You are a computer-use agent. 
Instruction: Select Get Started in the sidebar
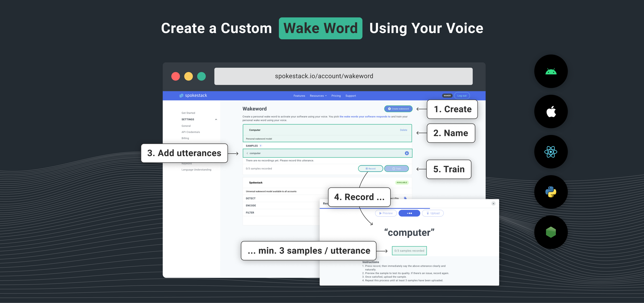point(188,113)
